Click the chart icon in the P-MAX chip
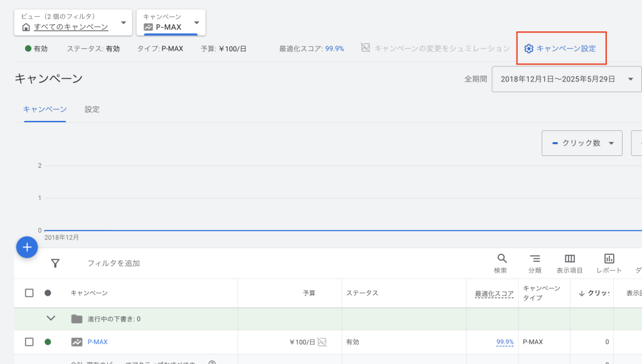Image resolution: width=642 pixels, height=364 pixels. pos(150,26)
